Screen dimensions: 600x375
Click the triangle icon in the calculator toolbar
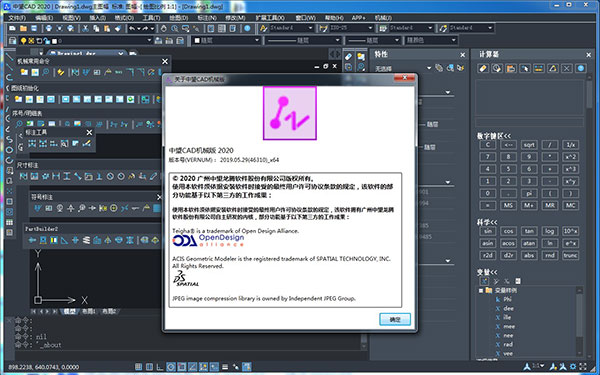click(x=553, y=68)
